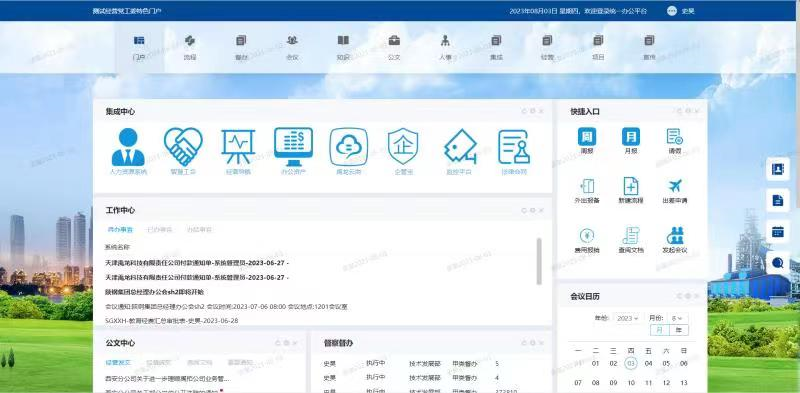The image size is (800, 393).
Task: Open the user avatar menu beside 史昊
Action: 671,11
